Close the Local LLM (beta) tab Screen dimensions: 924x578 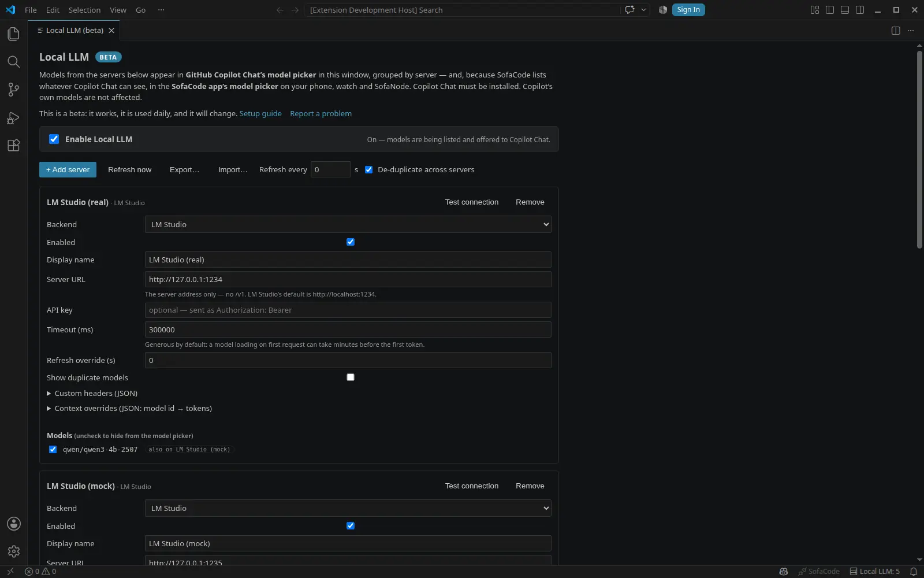click(x=111, y=31)
